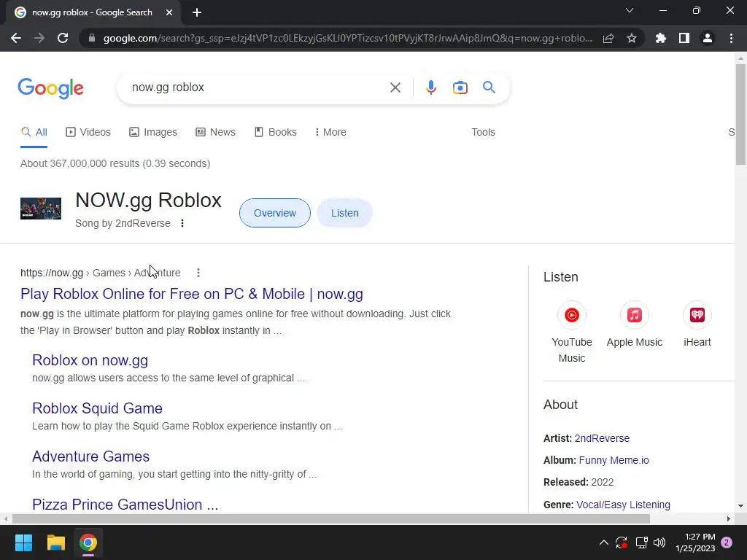
Task: Open the Windows Start menu
Action: (x=23, y=542)
